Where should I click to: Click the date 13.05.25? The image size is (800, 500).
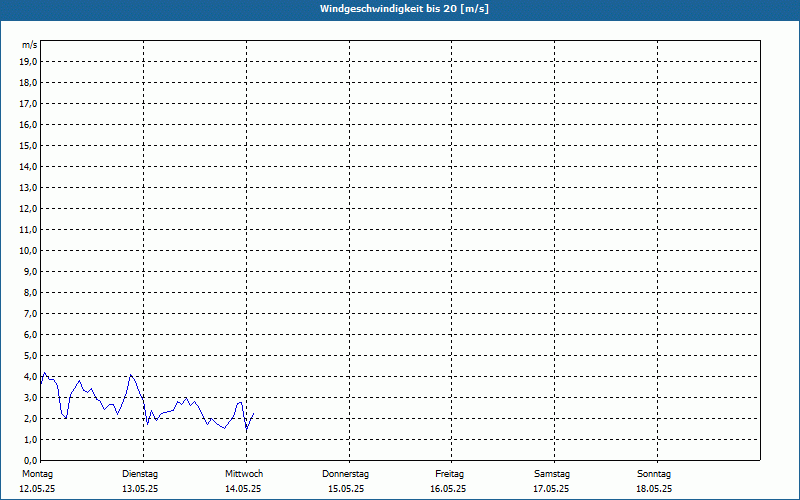[140, 489]
